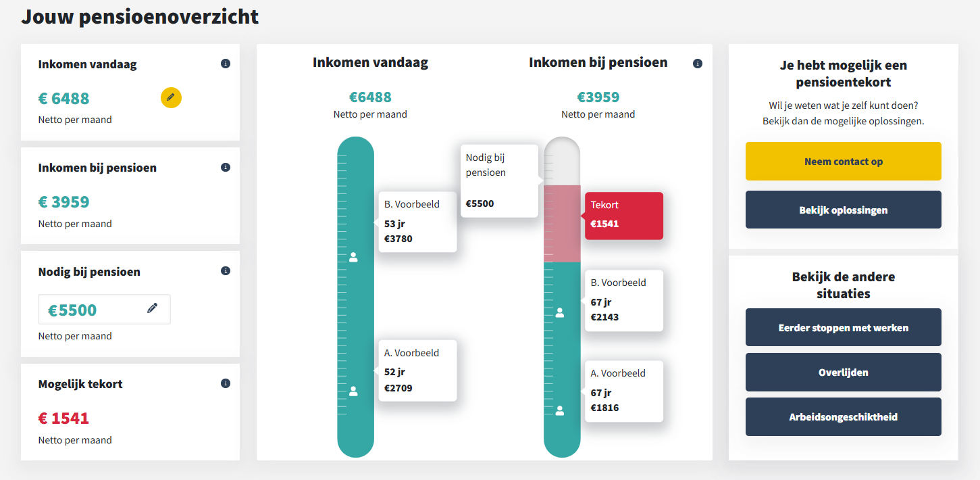Click info icon on Nodig bij pensioen card
Viewport: 980px width, 480px height.
point(226,270)
